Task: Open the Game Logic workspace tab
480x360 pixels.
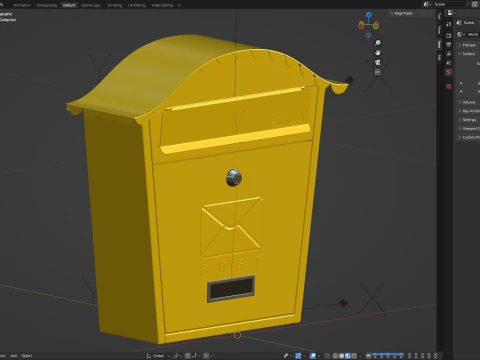Action: tap(91, 5)
